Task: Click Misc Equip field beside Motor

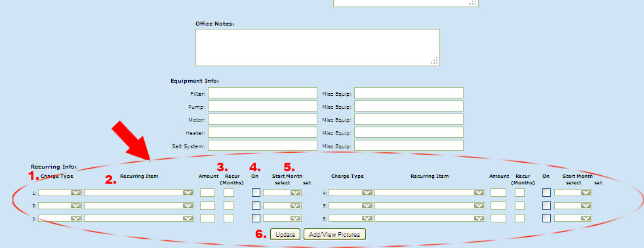Action: [409, 119]
